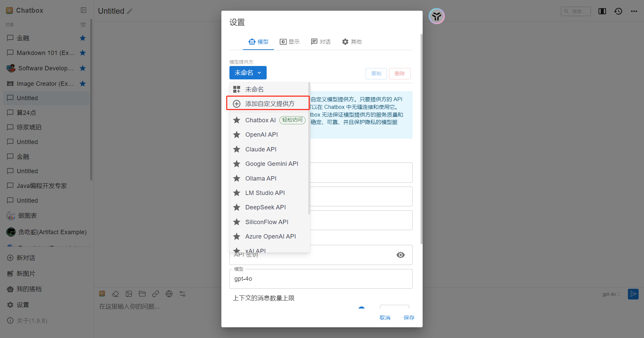Select Chatbox AI provider

269,120
